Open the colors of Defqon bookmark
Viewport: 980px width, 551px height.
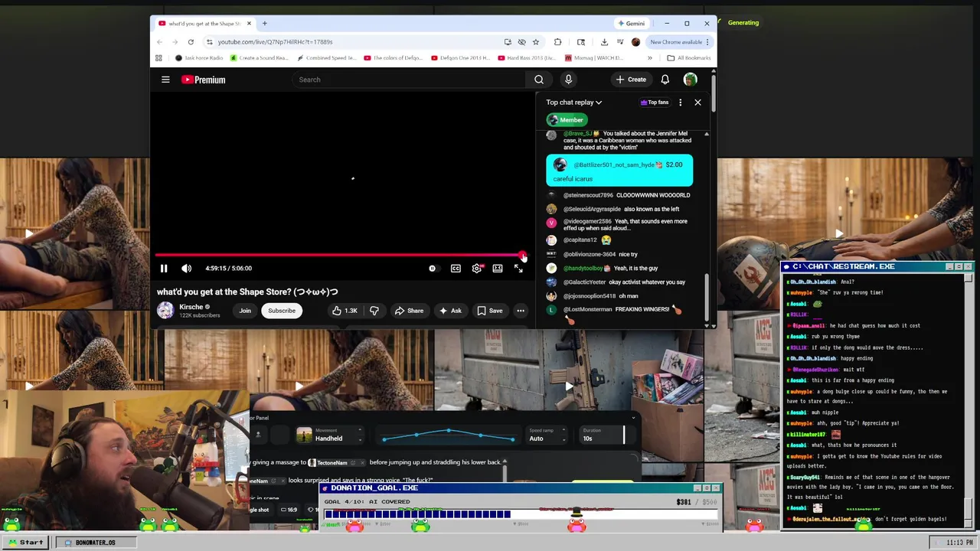[x=393, y=58]
